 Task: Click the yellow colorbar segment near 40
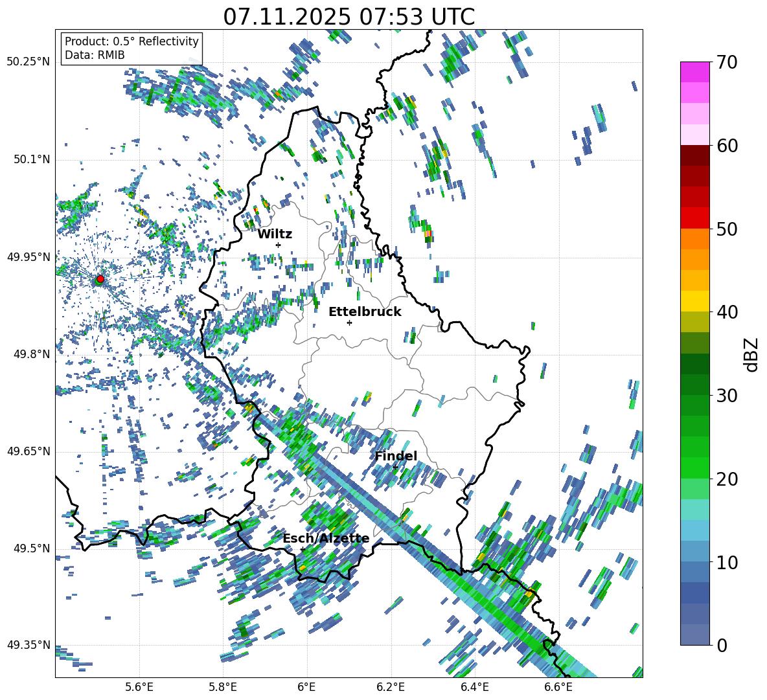click(x=694, y=301)
